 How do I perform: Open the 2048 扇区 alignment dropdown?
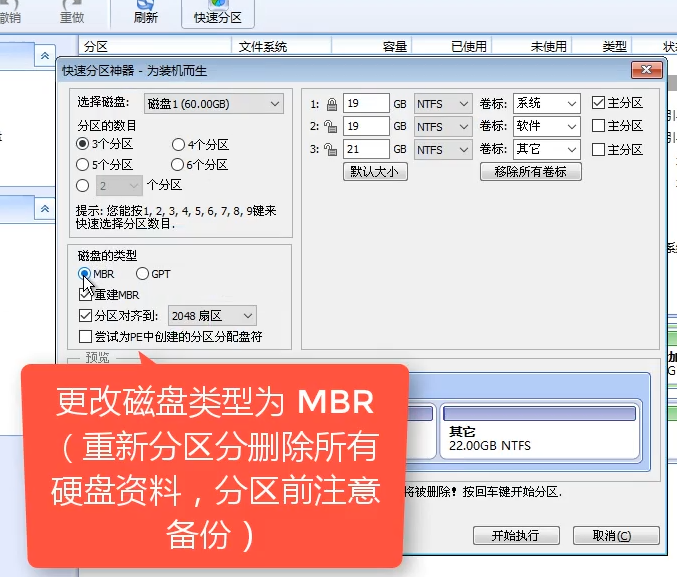tap(212, 316)
